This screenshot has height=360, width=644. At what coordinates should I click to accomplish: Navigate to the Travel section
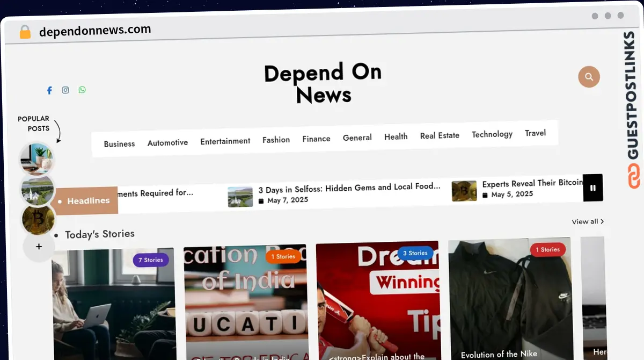tap(535, 133)
